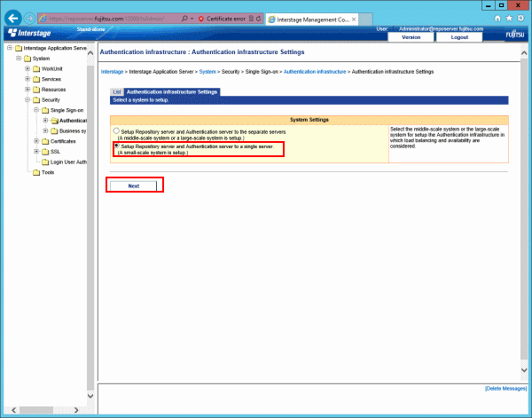Click the System folder icon
The image size is (532, 418).
pos(27,59)
